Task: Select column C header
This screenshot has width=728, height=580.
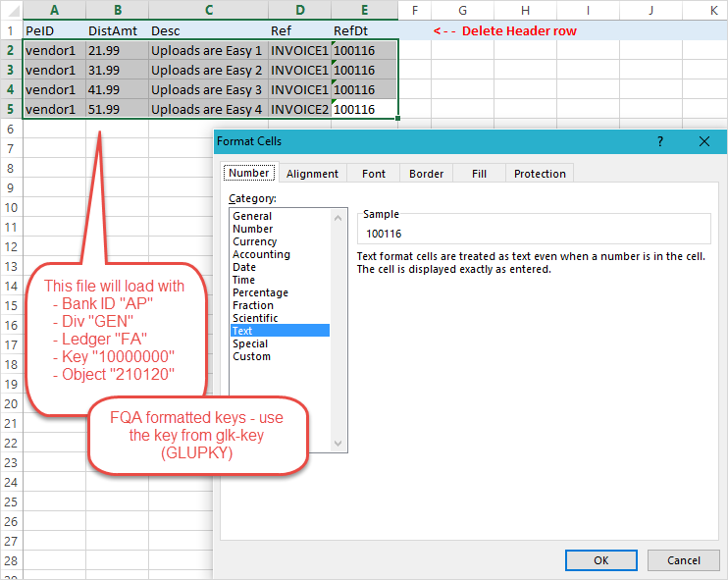Action: tap(207, 10)
